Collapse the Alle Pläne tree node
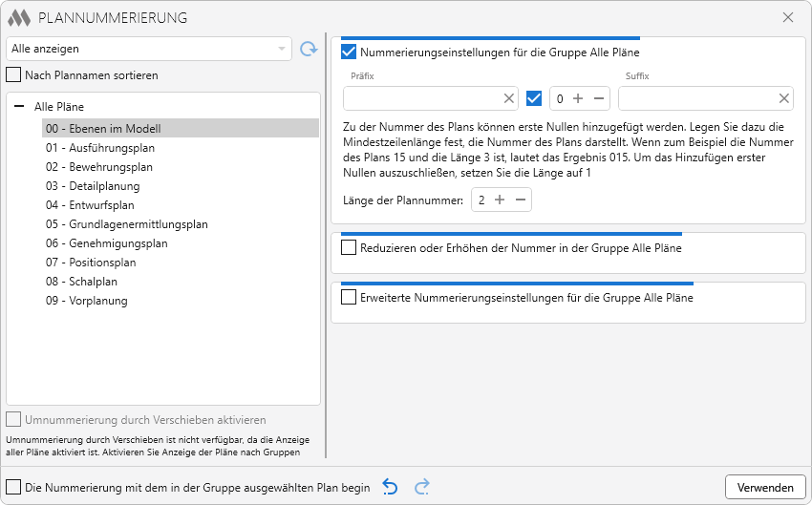Screen dimensions: 812x505 point(19,108)
